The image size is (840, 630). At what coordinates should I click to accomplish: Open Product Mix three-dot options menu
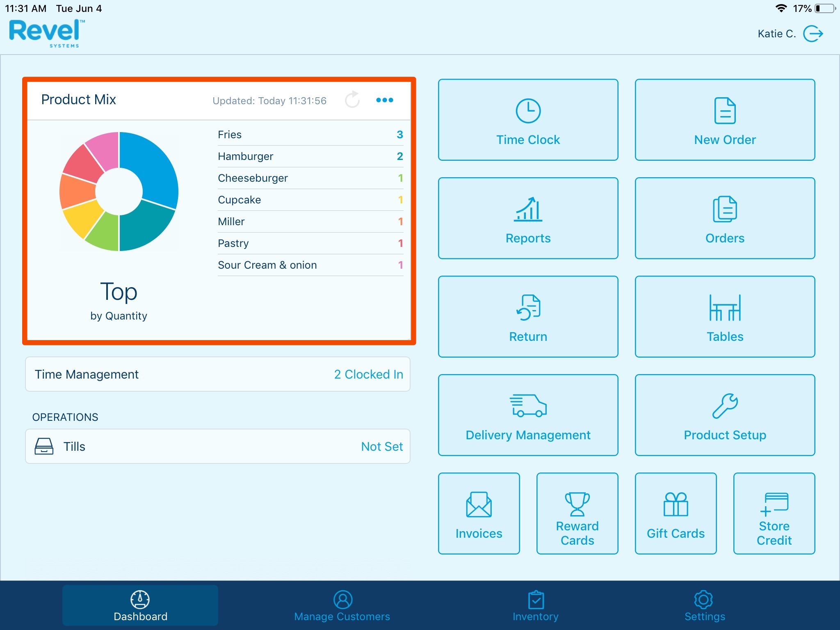(384, 100)
